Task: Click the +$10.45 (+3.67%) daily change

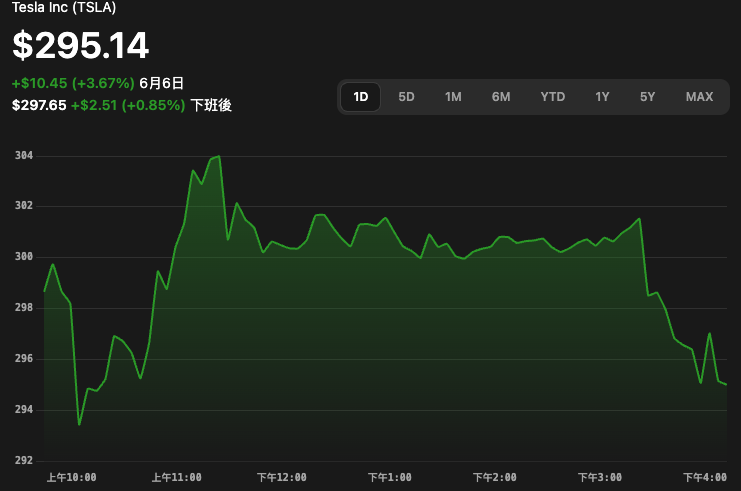Action: tap(73, 83)
